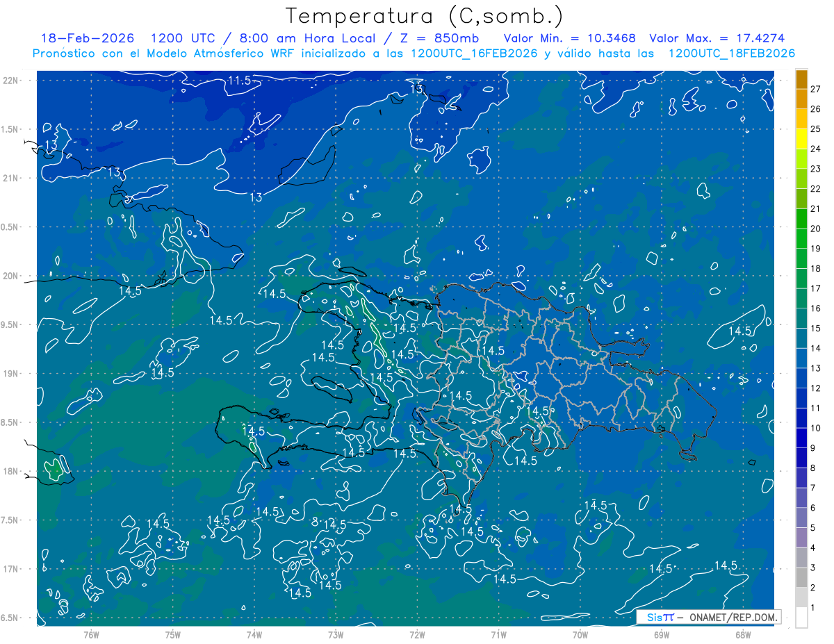Viewport: 834px width, 644px height.
Task: Click the "Temperatura (C,somb.)" chart title
Action: (425, 16)
